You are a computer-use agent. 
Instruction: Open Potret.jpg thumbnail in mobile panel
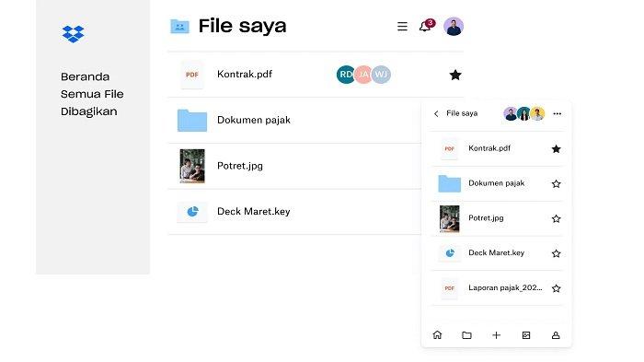[449, 219]
